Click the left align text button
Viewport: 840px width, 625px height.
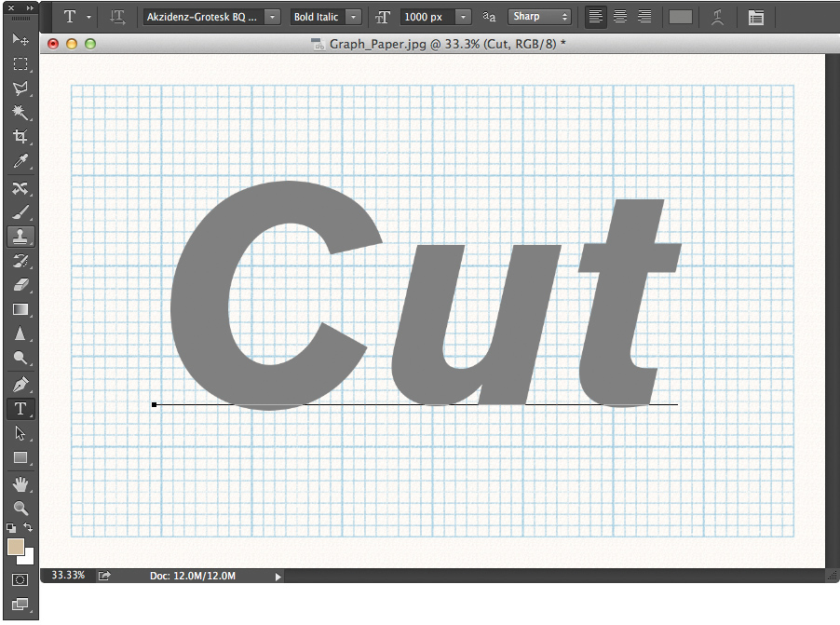coord(594,16)
